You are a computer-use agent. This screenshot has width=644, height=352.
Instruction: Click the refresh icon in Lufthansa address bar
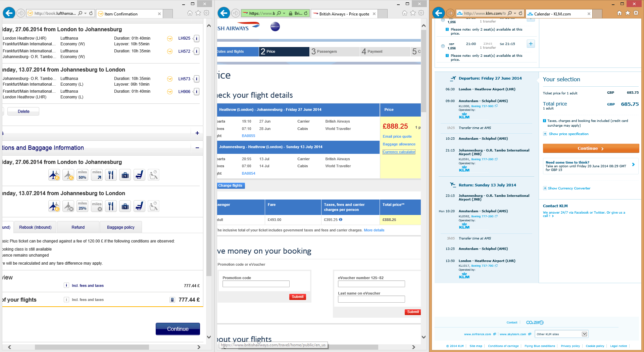(x=91, y=13)
